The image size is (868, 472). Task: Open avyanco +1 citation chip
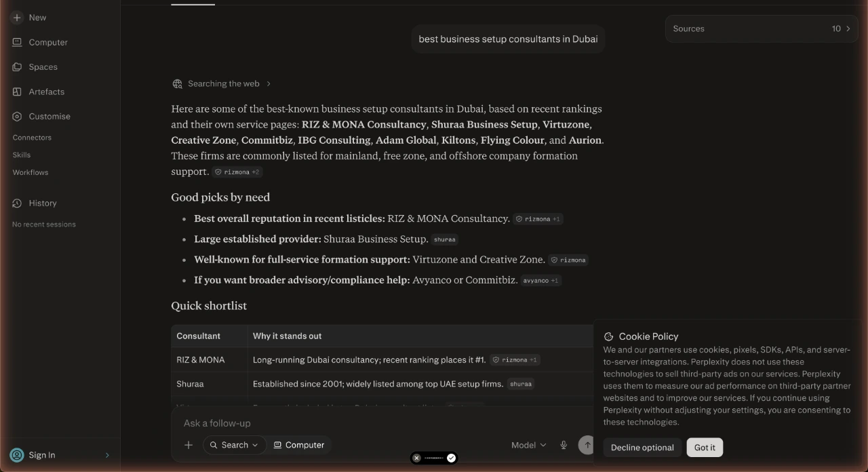tap(540, 280)
